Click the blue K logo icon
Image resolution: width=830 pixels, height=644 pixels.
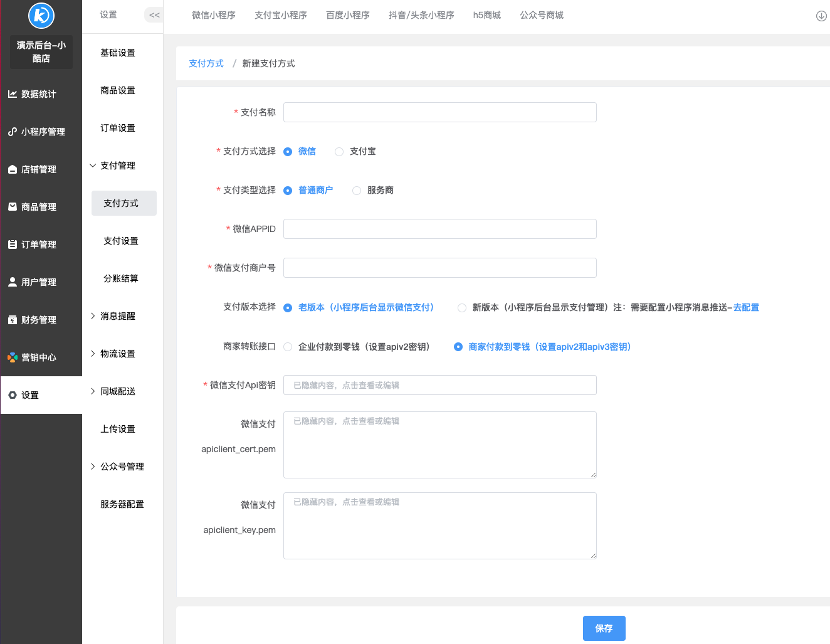41,15
